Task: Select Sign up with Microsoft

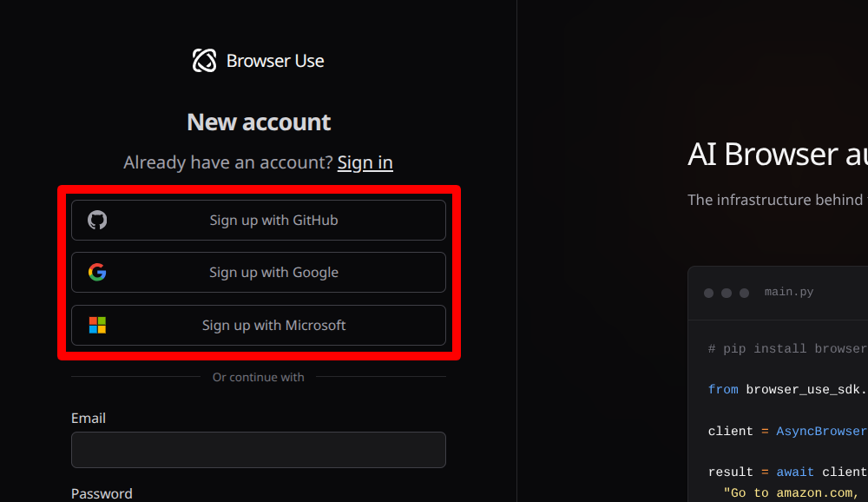Action: tap(259, 325)
